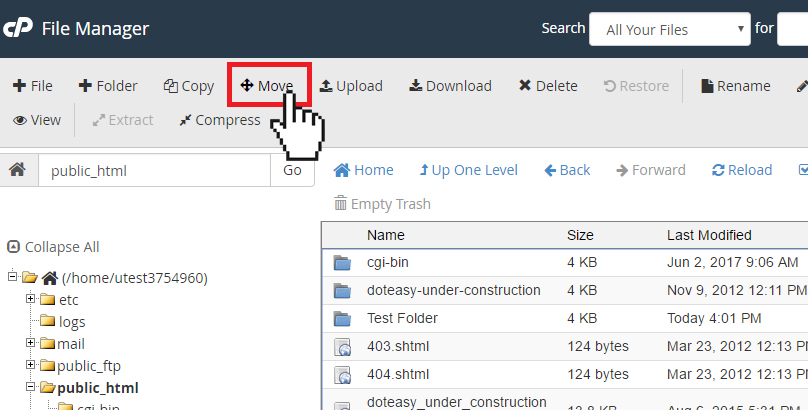Reload the file listing
This screenshot has height=410, width=808.
point(742,170)
